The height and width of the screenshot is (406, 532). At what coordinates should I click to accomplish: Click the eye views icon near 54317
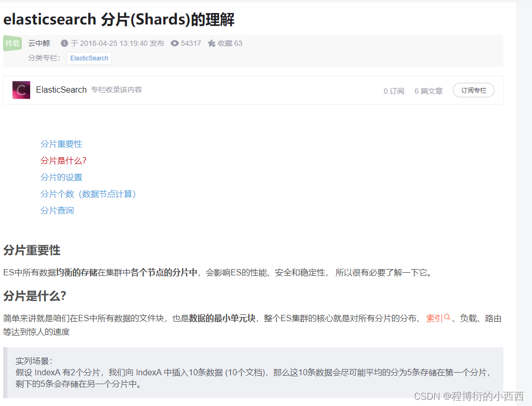point(174,43)
